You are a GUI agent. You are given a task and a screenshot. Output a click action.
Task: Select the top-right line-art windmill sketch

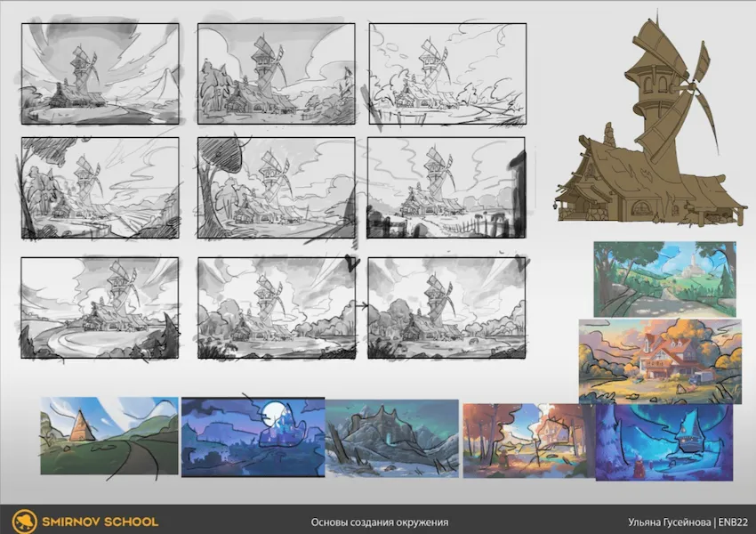447,74
